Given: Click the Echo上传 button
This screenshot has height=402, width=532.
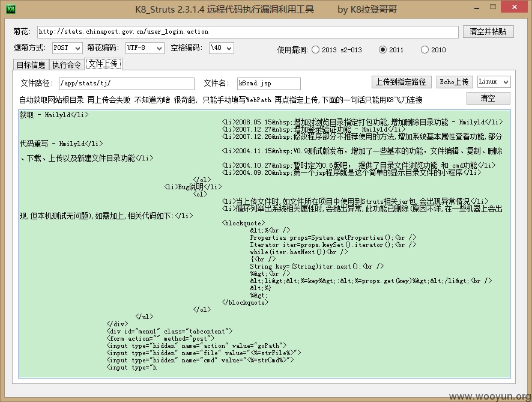Looking at the screenshot, I should click(x=454, y=82).
